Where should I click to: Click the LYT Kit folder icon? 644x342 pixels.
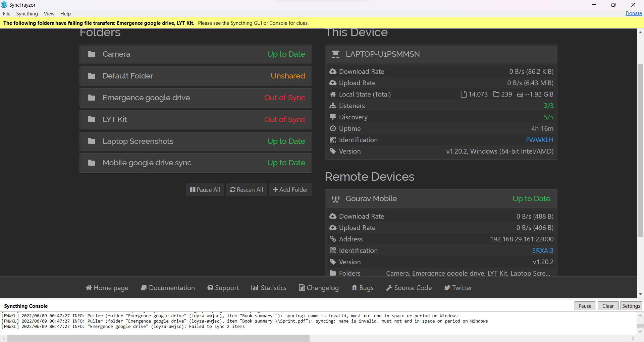click(92, 119)
